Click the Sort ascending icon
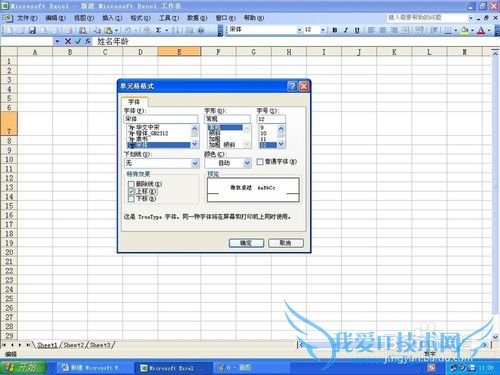 point(176,30)
